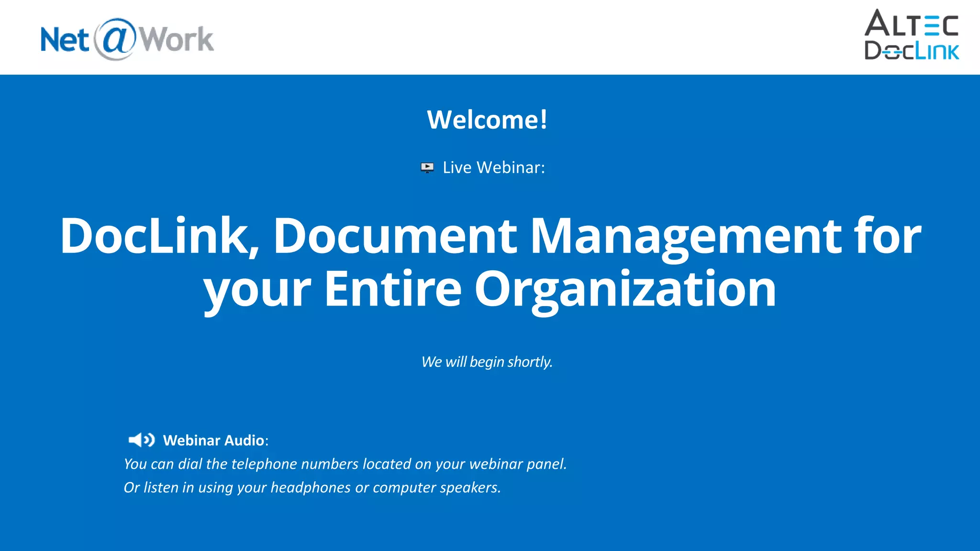The height and width of the screenshot is (551, 980).
Task: Click the word DocLink in top-right logo
Action: [912, 51]
